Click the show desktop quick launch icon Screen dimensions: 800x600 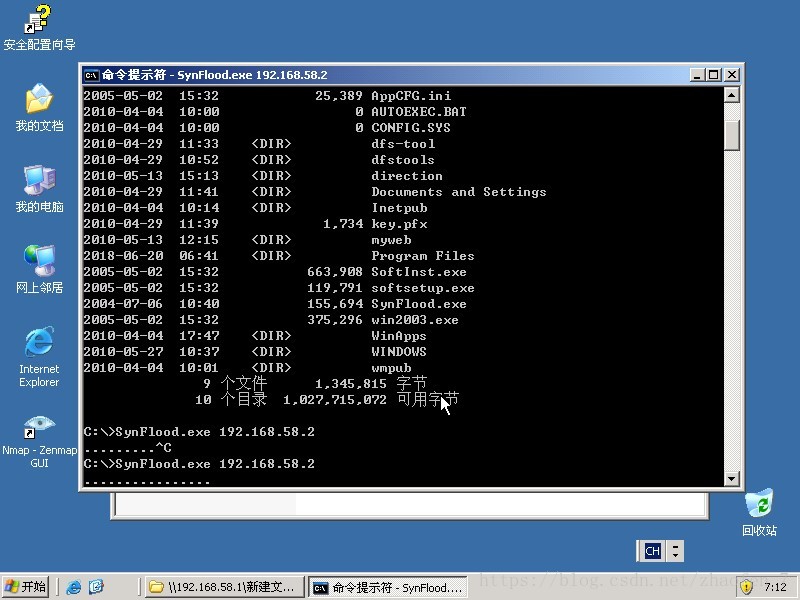point(96,587)
